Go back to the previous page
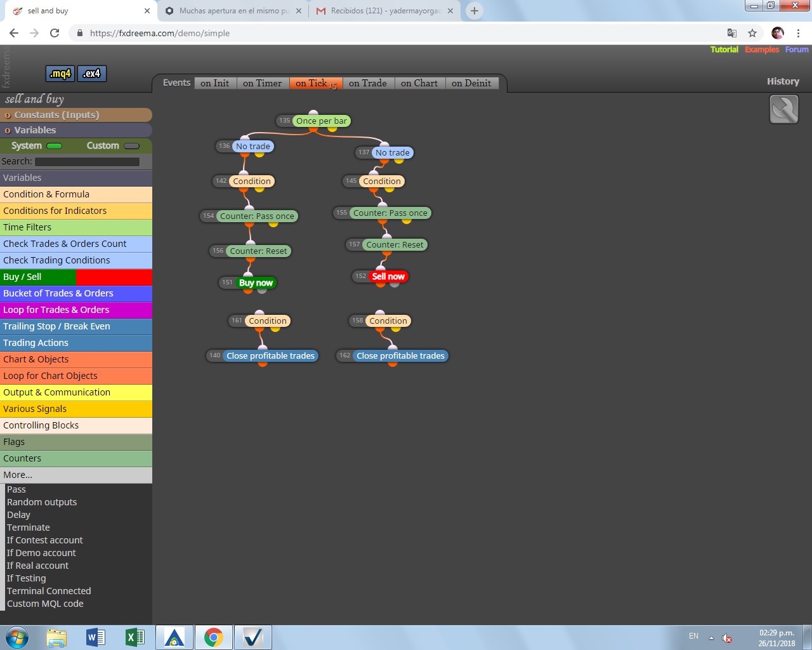This screenshot has height=650, width=812. pos(14,33)
